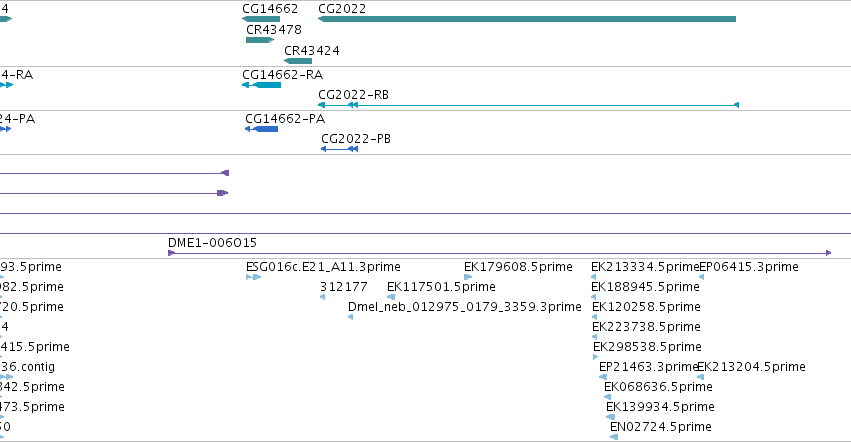Click the CG14662-RA transcript label
The height and width of the screenshot is (442, 851).
pos(283,74)
